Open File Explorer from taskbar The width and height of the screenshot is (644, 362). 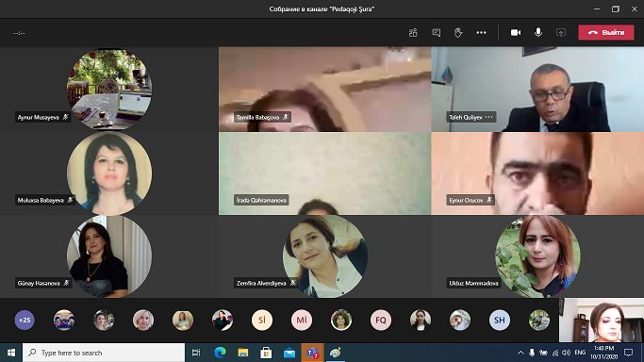243,353
